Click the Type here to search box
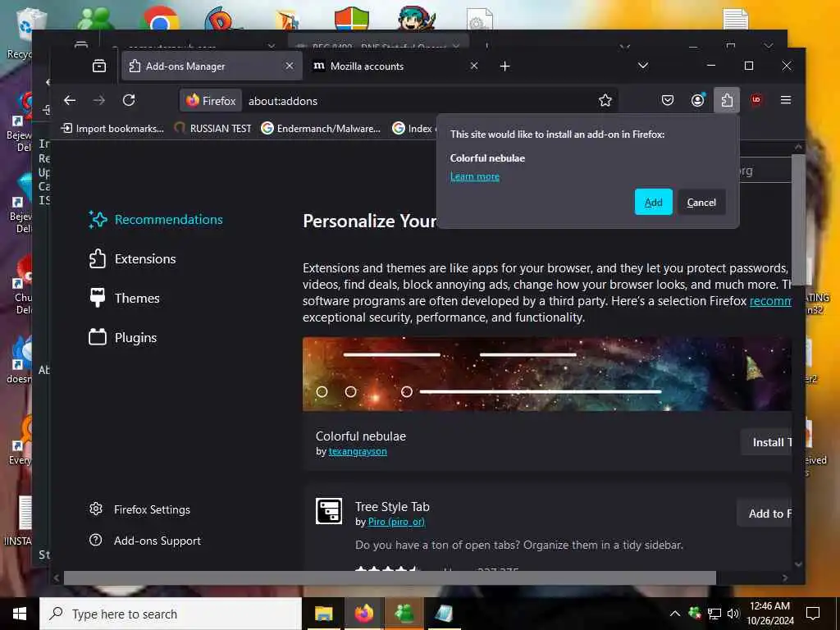The width and height of the screenshot is (840, 630). click(x=171, y=614)
